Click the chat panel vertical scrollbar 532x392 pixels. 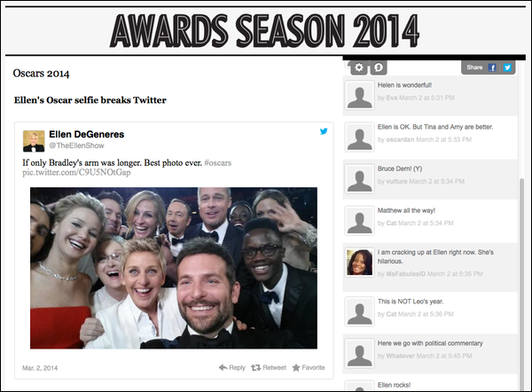[x=522, y=284]
